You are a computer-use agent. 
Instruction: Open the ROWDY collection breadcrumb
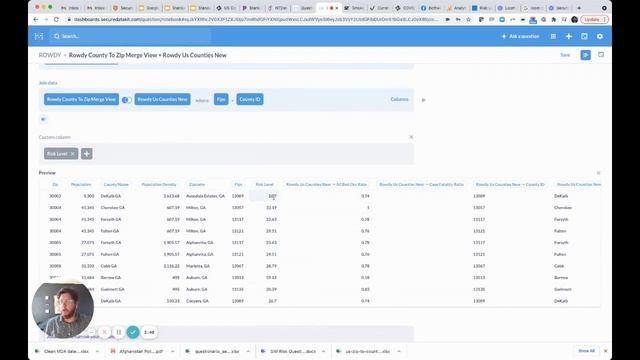tap(49, 55)
